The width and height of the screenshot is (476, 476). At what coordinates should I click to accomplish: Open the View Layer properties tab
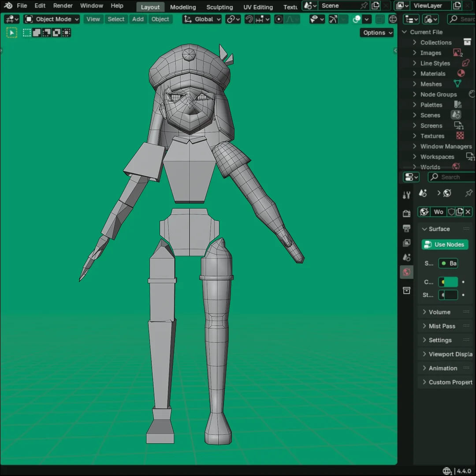[x=406, y=243]
